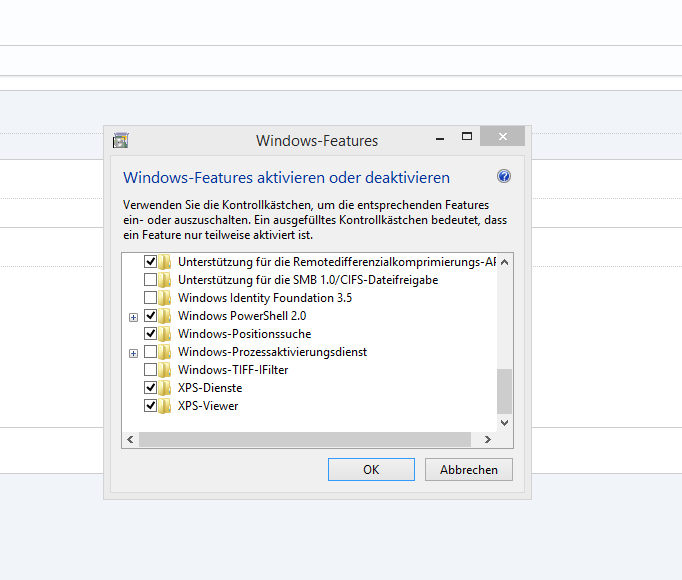
Task: Click folder icon next to XPS-Dienste
Action: coord(164,388)
